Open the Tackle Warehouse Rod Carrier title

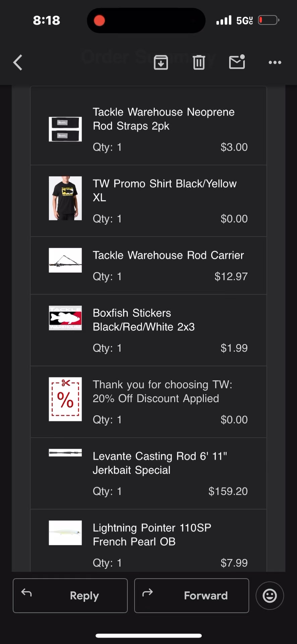(168, 255)
